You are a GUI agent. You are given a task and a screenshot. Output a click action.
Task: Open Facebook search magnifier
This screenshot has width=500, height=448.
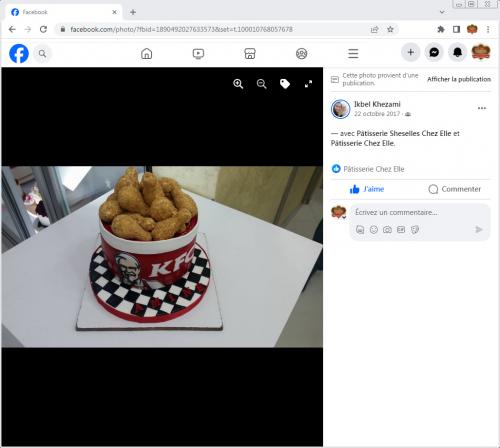tap(42, 53)
